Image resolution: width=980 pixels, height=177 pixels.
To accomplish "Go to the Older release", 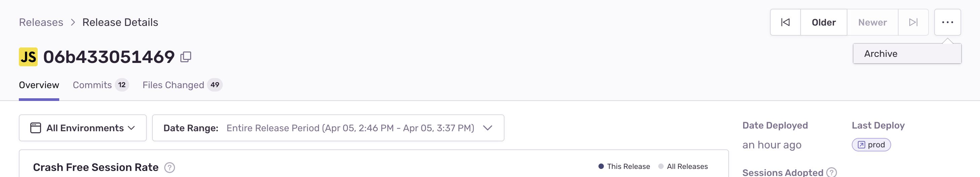I will click(x=824, y=23).
